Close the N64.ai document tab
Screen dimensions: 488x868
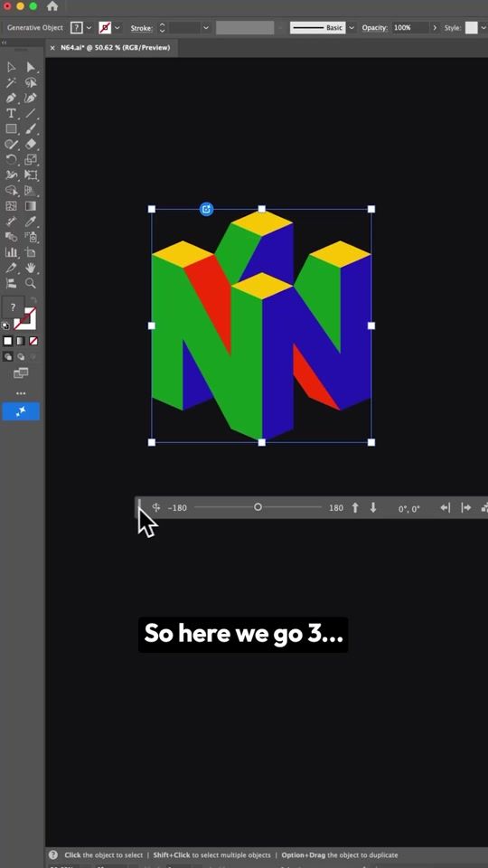click(52, 48)
